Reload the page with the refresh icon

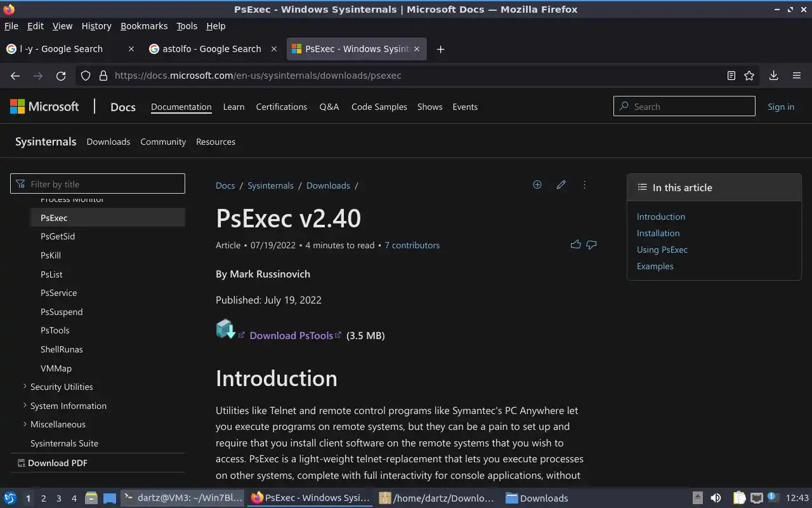[61, 76]
